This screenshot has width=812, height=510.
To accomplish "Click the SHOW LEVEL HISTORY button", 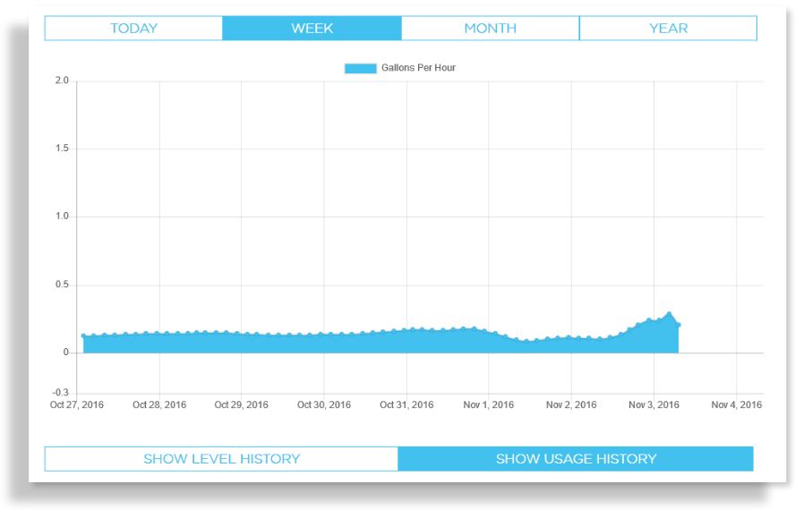I will coord(221,459).
